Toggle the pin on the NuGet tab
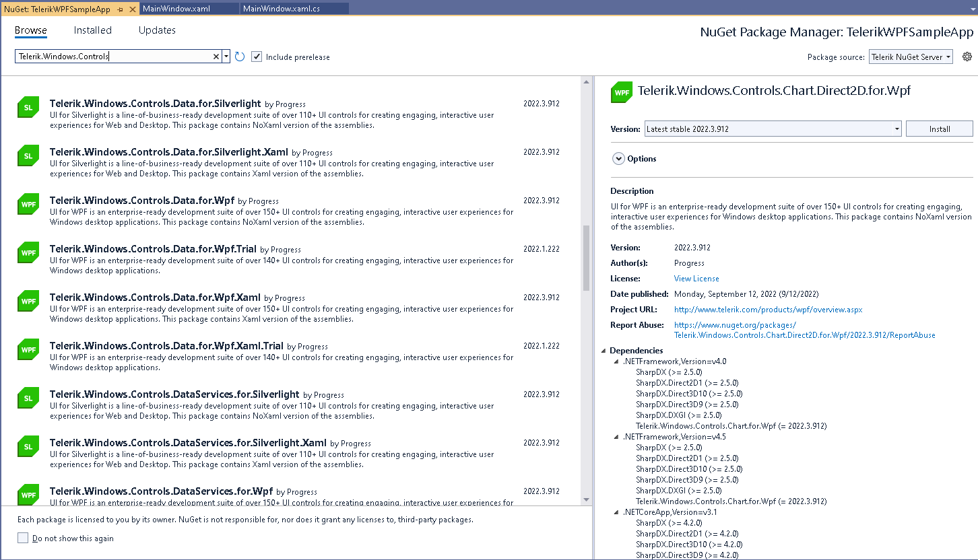This screenshot has width=978, height=560. 121,10
